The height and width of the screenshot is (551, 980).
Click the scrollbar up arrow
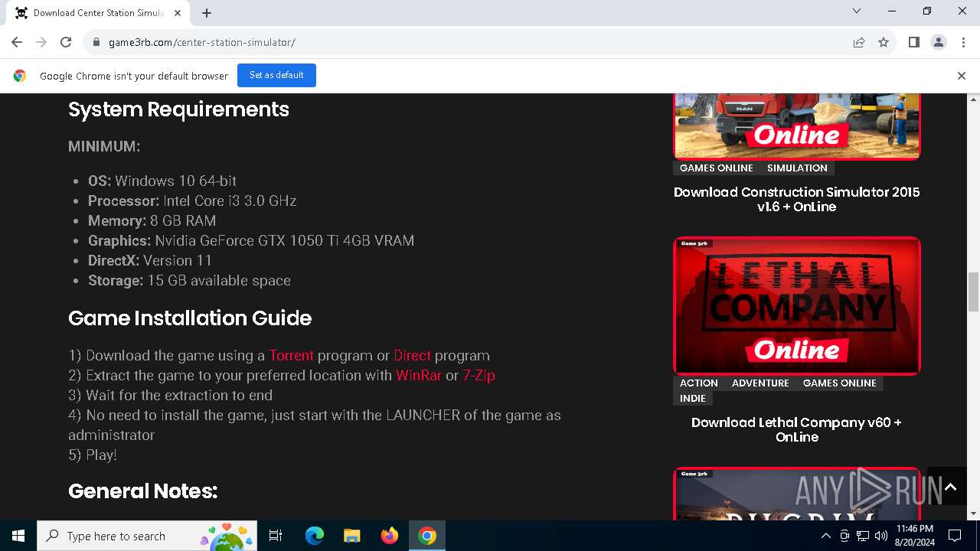(974, 99)
